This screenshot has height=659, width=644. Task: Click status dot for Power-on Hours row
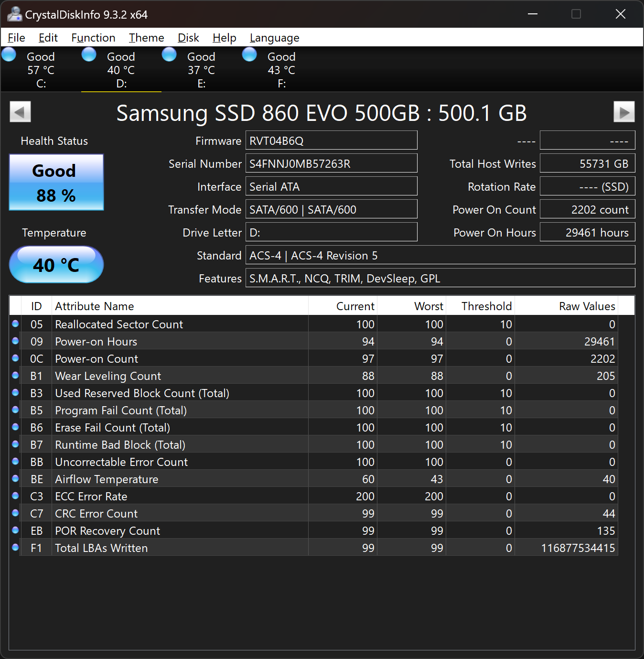pos(15,341)
